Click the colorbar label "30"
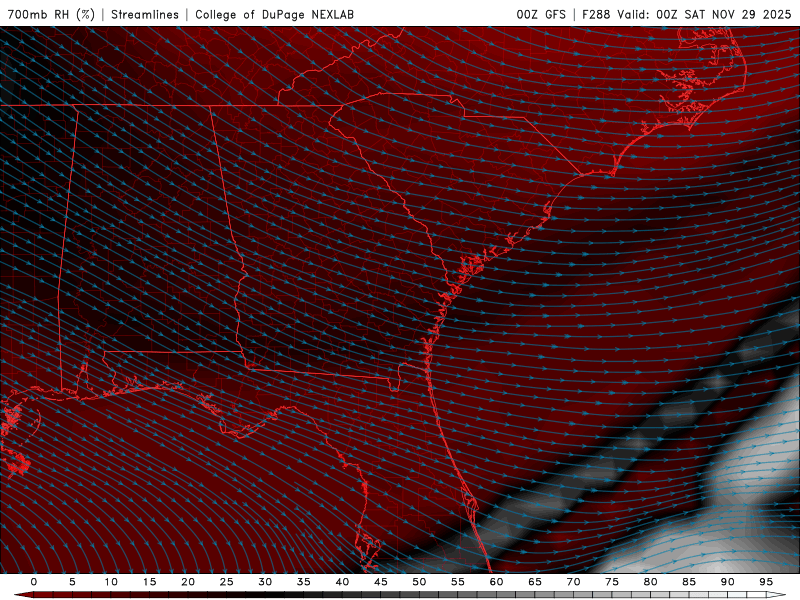800x600 pixels. pos(265,582)
